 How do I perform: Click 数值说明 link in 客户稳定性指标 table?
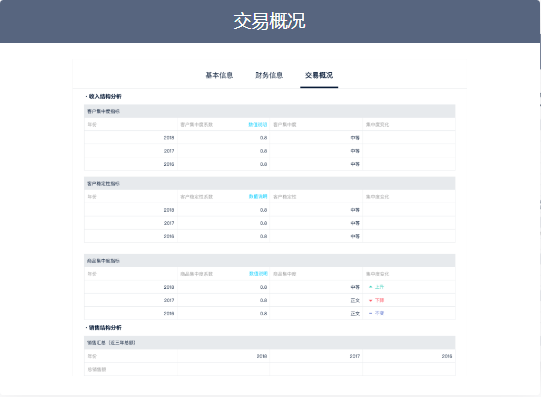coord(258,197)
